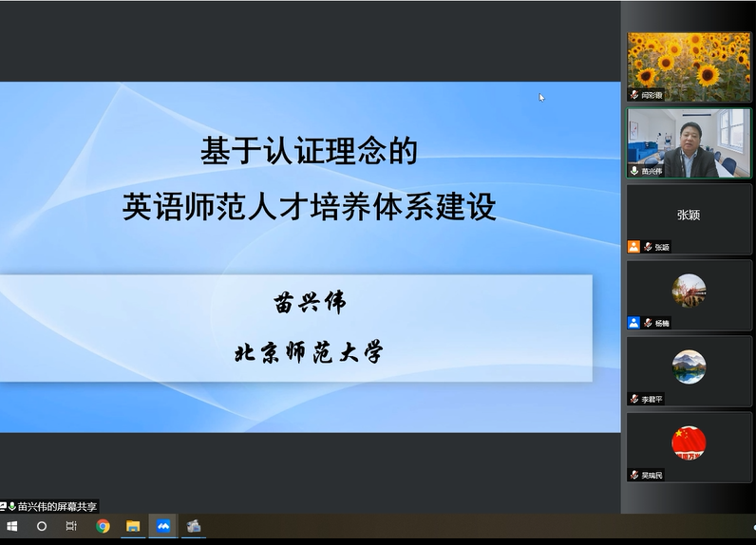This screenshot has width=756, height=545.
Task: Click the microphone icon beside 苗兴伟's name
Action: pyautogui.click(x=633, y=171)
